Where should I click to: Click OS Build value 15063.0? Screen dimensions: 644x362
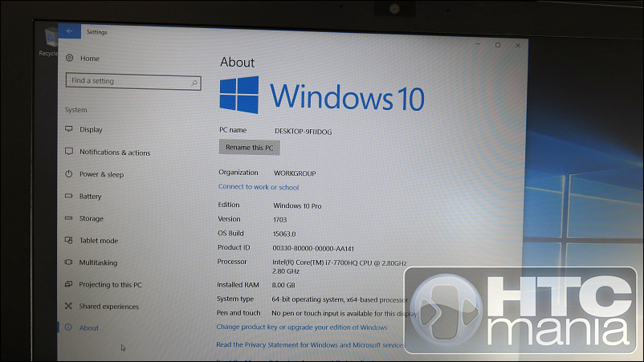pyautogui.click(x=284, y=234)
